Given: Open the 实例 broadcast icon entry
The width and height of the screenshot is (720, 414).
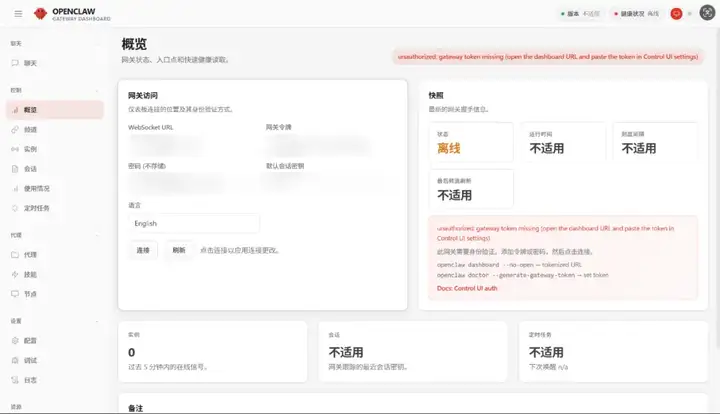Looking at the screenshot, I should [x=55, y=149].
